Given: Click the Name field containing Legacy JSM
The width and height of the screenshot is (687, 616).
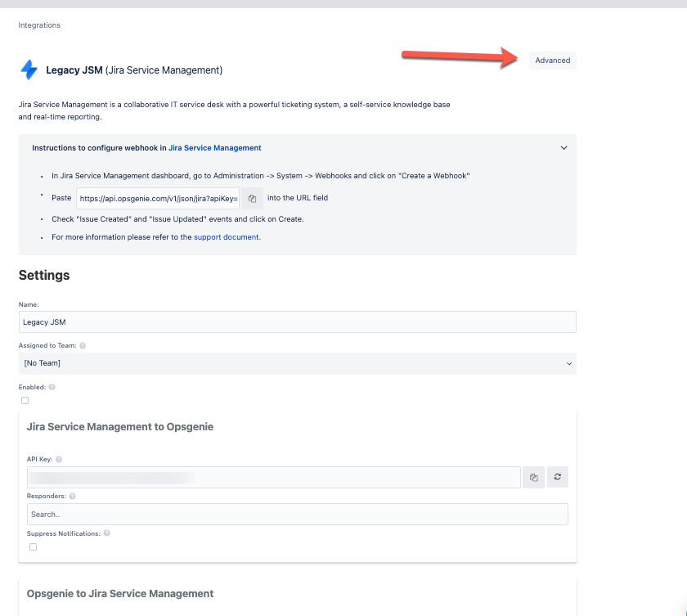Looking at the screenshot, I should tap(298, 322).
